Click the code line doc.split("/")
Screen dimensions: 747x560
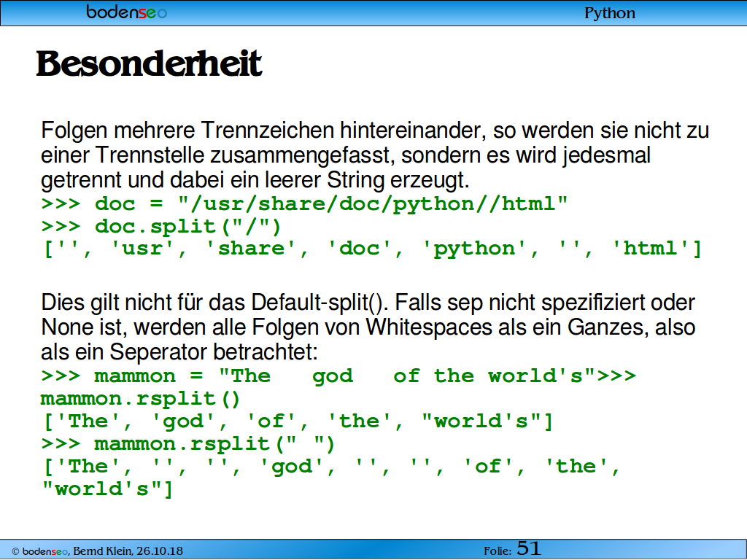point(161,226)
